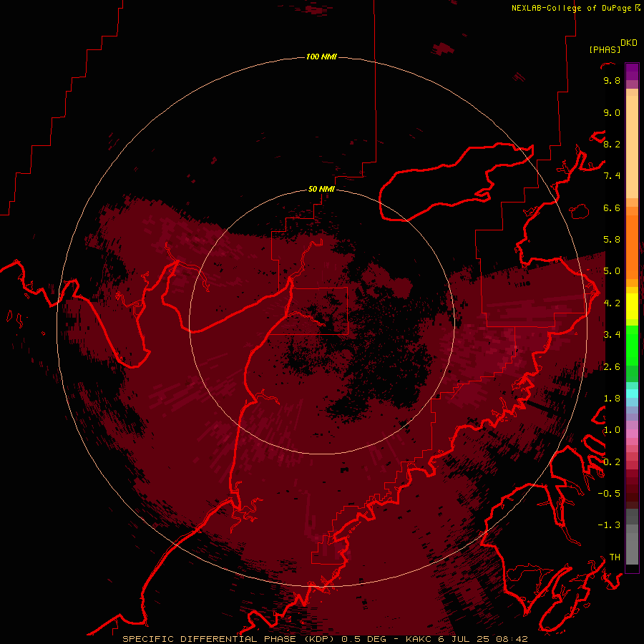Click the KAKC 6 JUL 25 08:42 timestamp
Viewport: 644px width, 644px height.
click(467, 639)
